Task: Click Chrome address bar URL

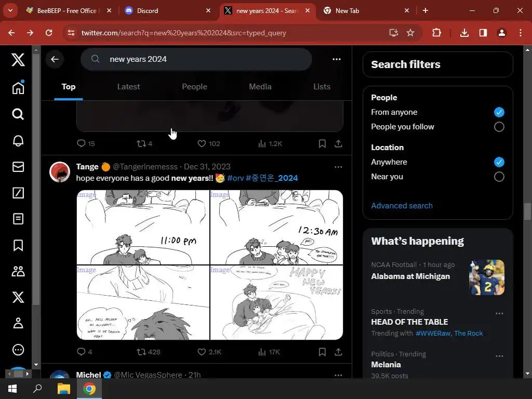Action: click(183, 33)
